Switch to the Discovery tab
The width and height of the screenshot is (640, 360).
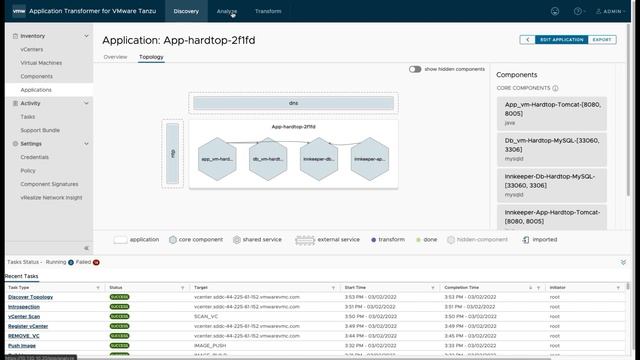pyautogui.click(x=186, y=11)
